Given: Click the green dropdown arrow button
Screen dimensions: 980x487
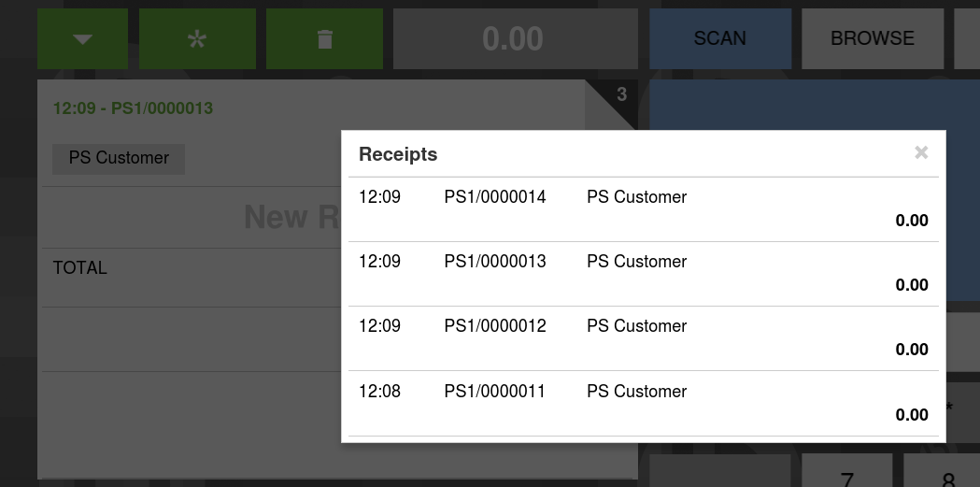Looking at the screenshot, I should click(82, 39).
